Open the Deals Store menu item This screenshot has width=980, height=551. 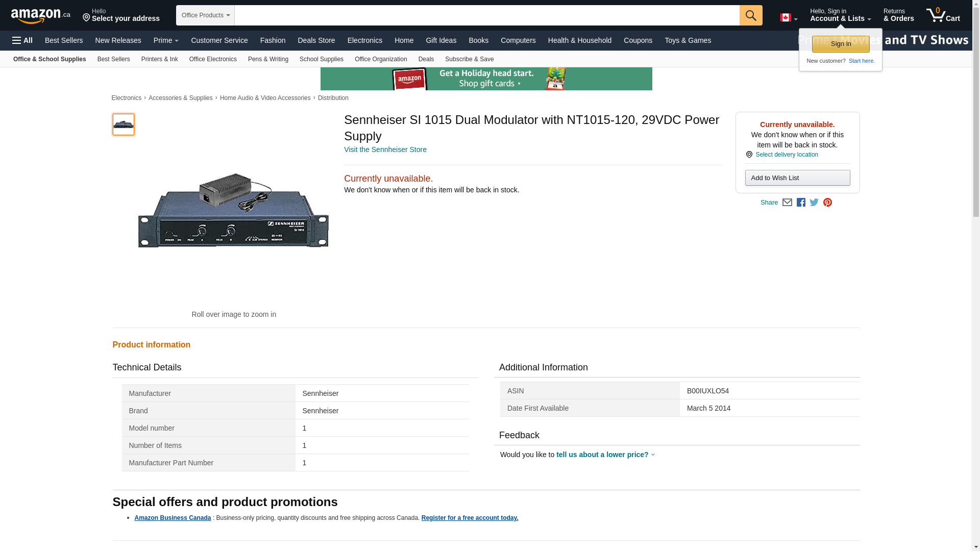tap(316, 40)
